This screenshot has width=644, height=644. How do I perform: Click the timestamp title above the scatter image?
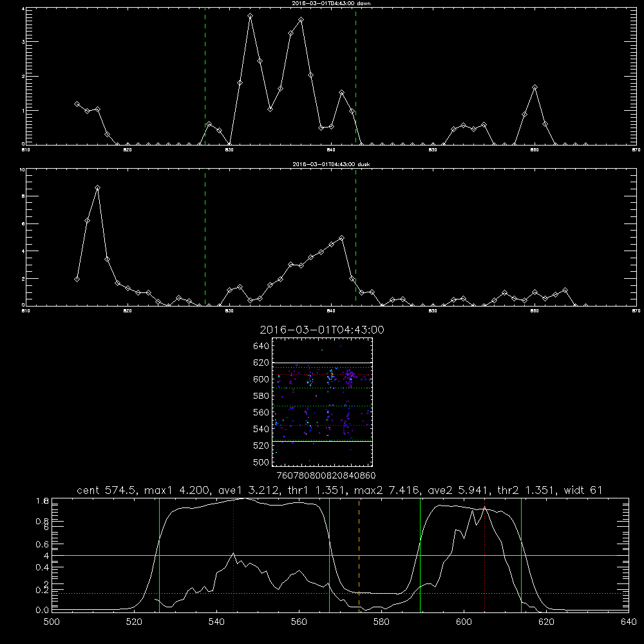click(322, 330)
